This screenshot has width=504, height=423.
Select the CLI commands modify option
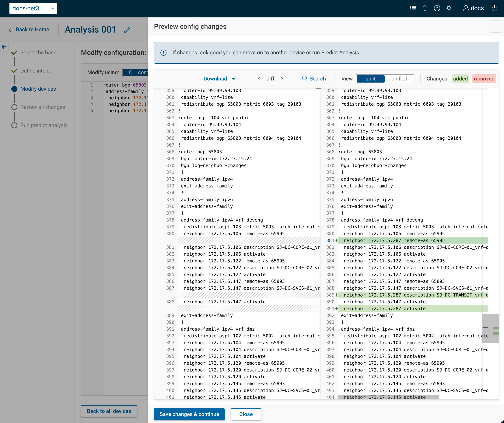pyautogui.click(x=135, y=73)
